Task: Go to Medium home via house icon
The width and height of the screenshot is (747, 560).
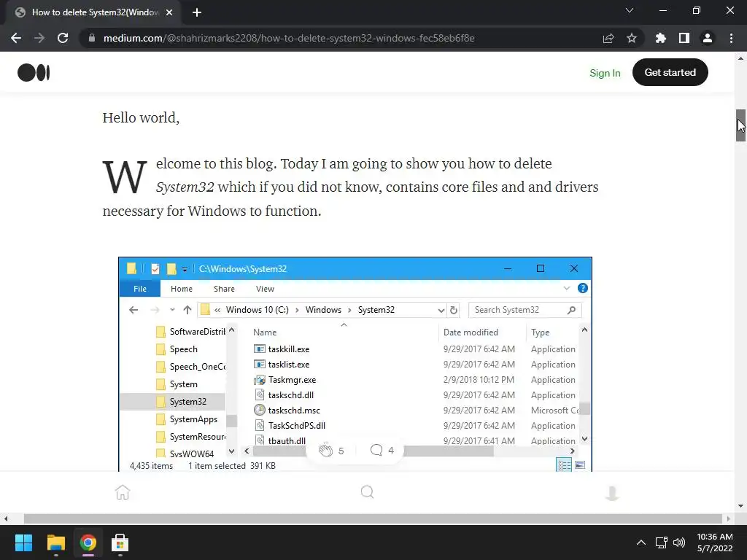Action: tap(123, 492)
